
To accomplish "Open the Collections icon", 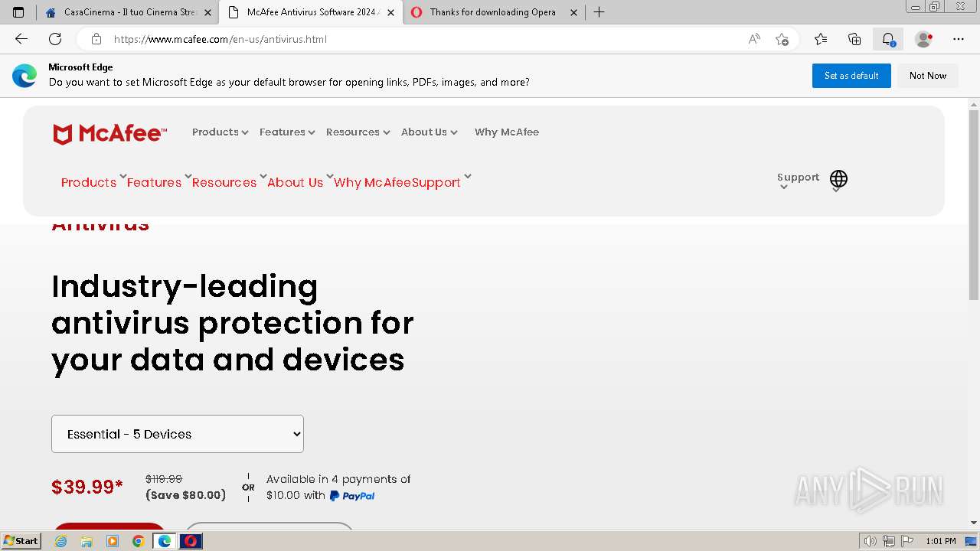I will [x=854, y=39].
